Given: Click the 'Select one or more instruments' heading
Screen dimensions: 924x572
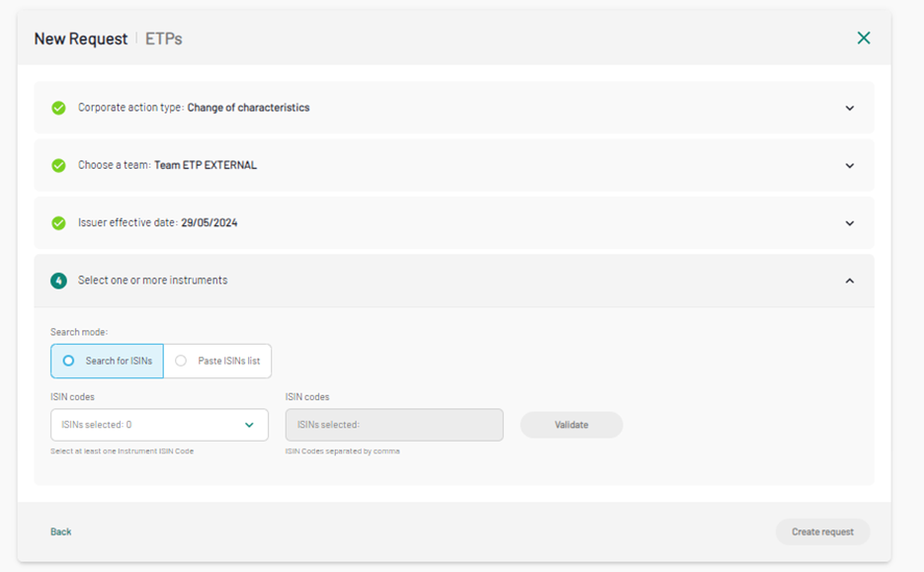Looking at the screenshot, I should [x=152, y=281].
